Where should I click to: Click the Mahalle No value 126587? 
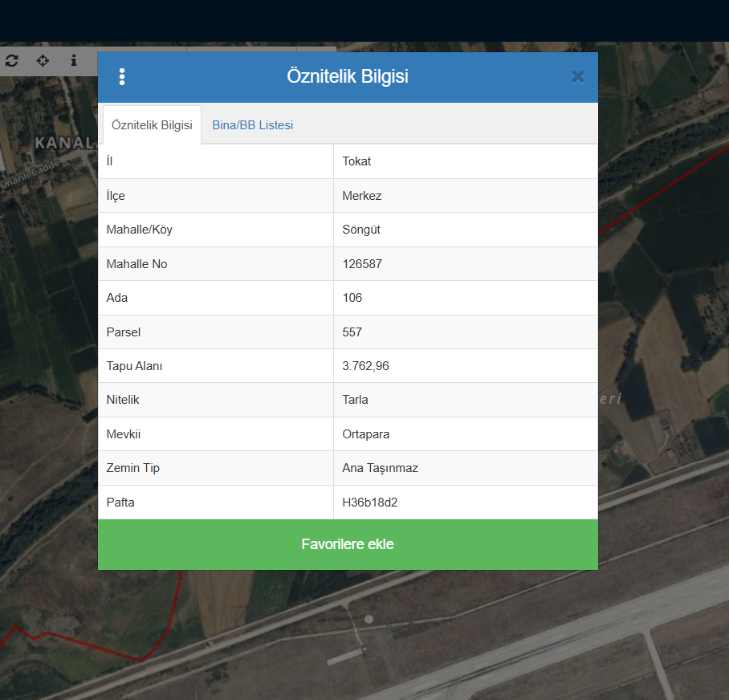pos(362,264)
